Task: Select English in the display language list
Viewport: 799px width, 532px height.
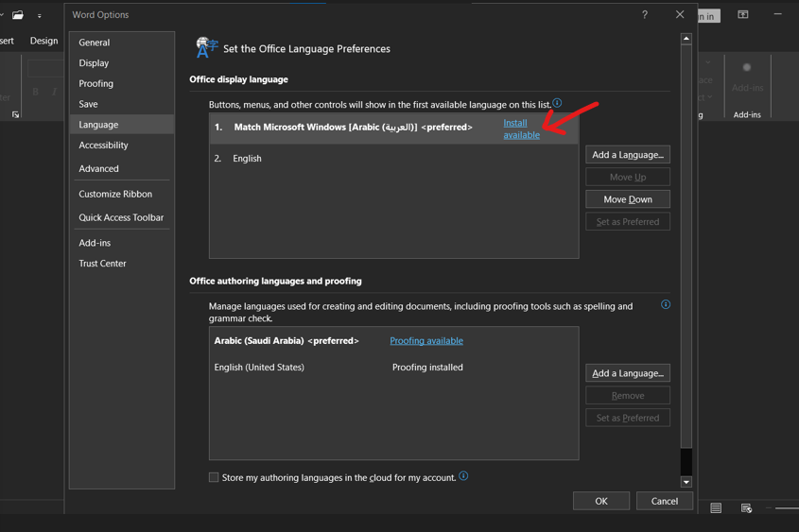Action: click(248, 159)
